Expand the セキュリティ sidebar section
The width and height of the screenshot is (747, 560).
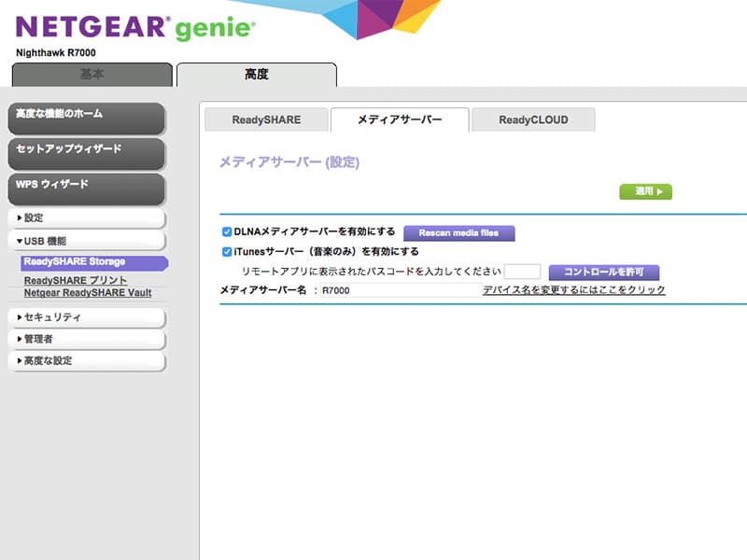(x=86, y=317)
